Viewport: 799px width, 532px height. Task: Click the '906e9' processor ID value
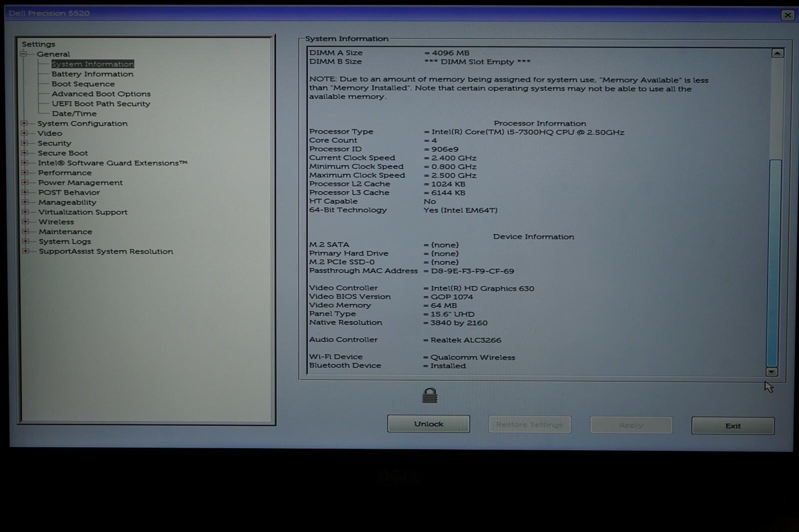click(445, 149)
